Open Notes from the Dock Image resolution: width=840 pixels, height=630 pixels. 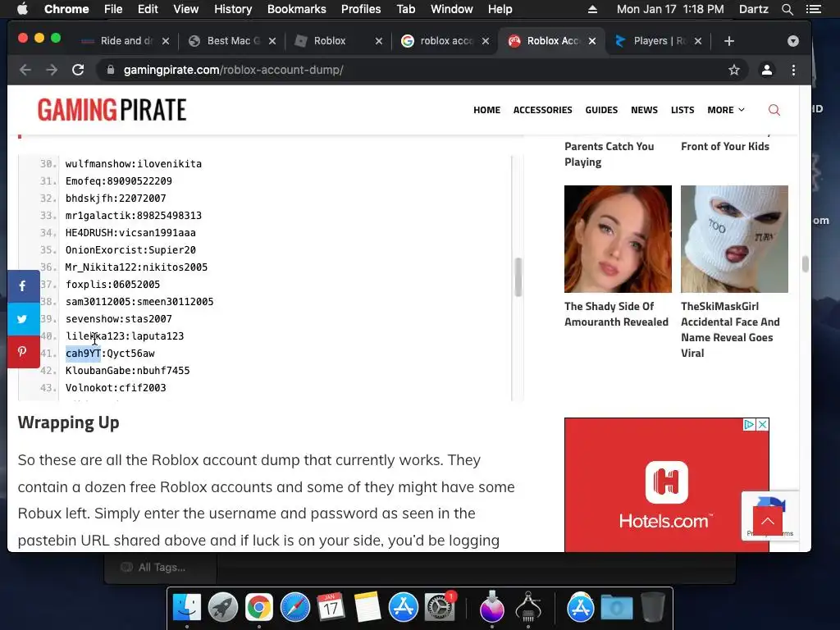tap(367, 608)
